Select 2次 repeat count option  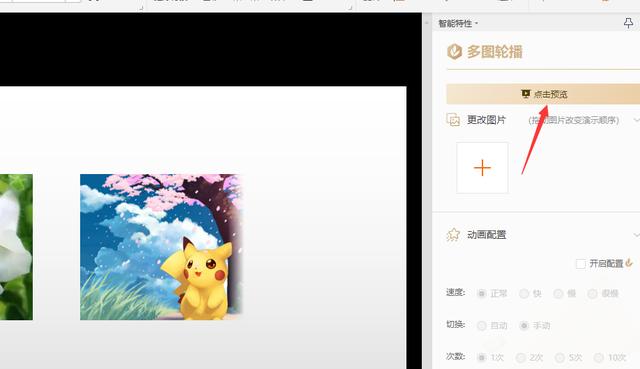pyautogui.click(x=520, y=358)
